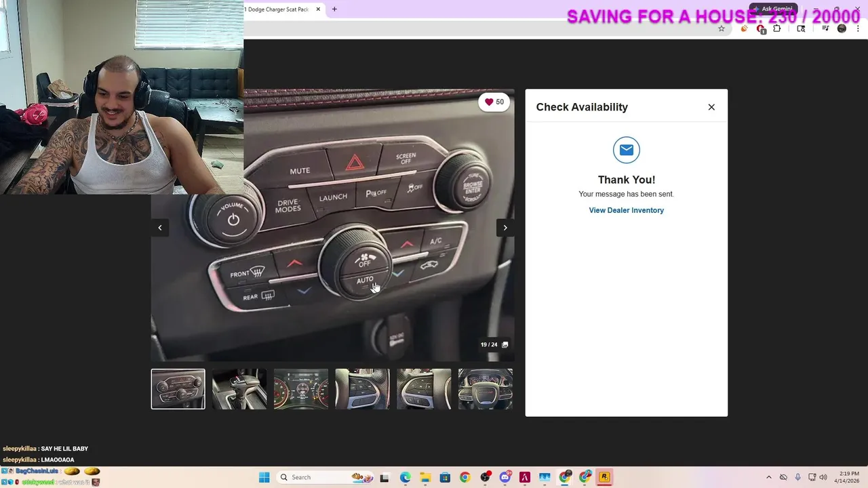Click the microphone icon in system tray
868x488 pixels.
[x=797, y=477]
